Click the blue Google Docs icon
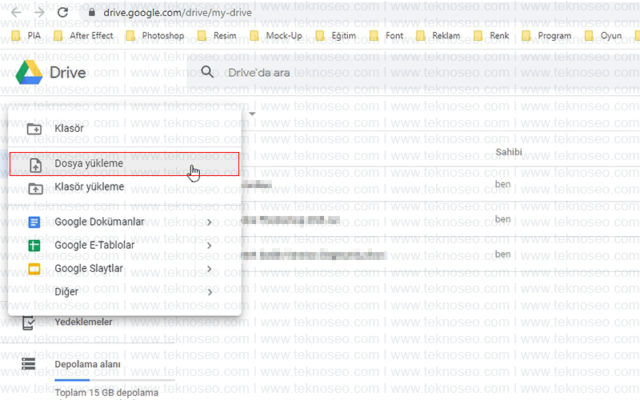The height and width of the screenshot is (400, 640). pos(34,222)
